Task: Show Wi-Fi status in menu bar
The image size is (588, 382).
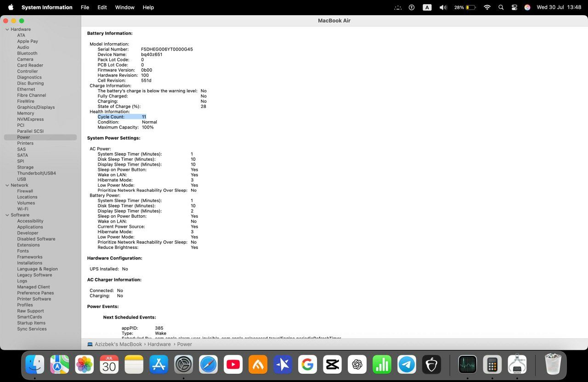Action: tap(487, 7)
